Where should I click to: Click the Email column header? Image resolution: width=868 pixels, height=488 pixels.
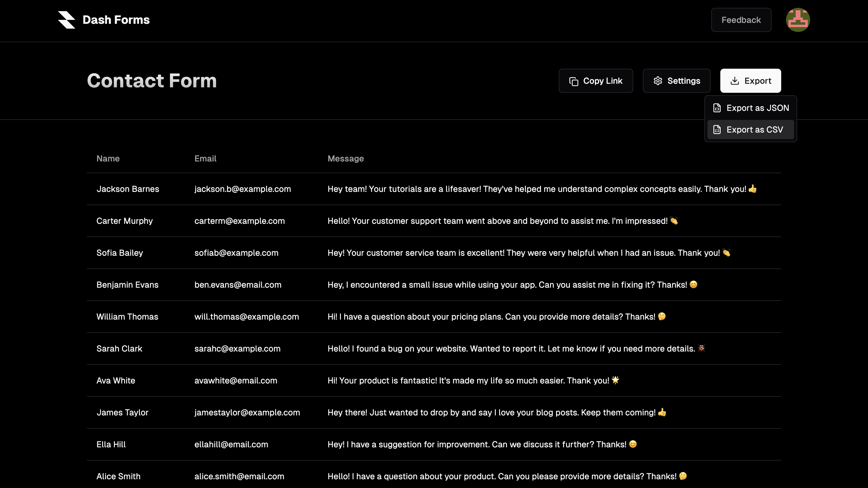(x=205, y=158)
